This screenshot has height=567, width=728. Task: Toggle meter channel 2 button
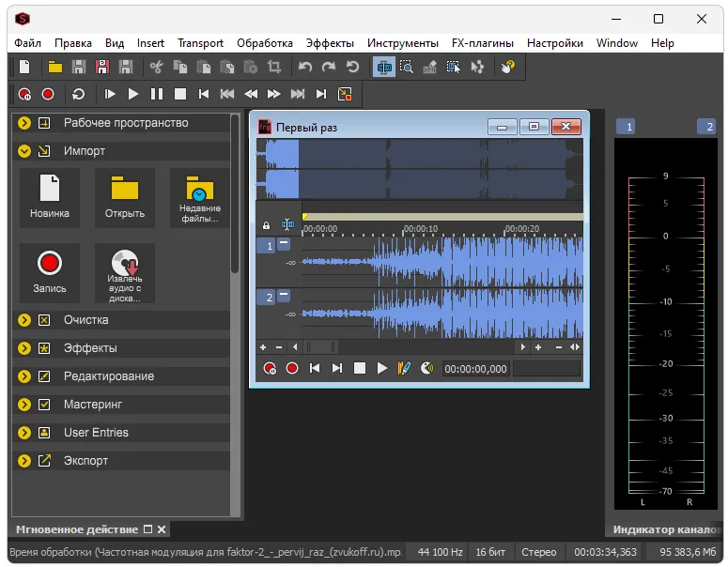pos(706,127)
